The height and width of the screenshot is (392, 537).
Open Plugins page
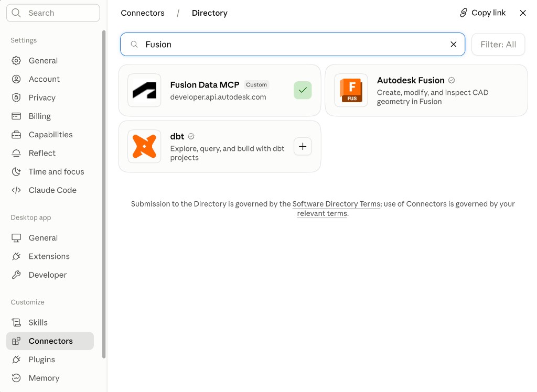(x=50, y=360)
